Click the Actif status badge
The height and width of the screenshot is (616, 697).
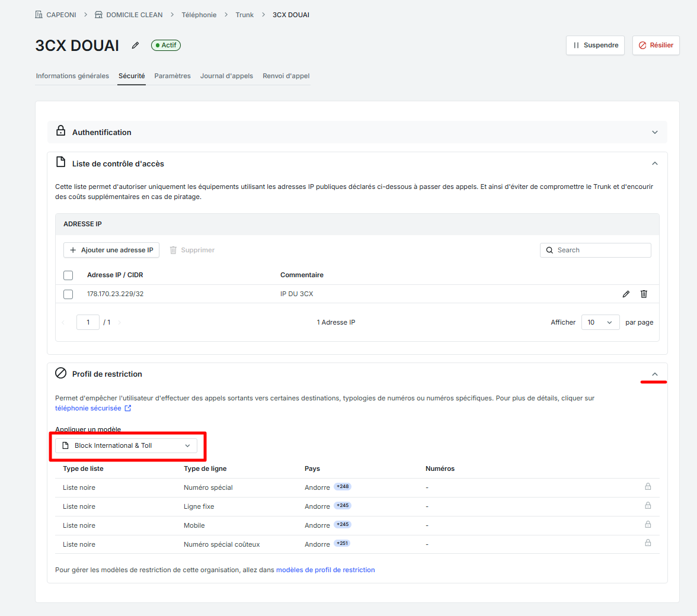pyautogui.click(x=166, y=45)
